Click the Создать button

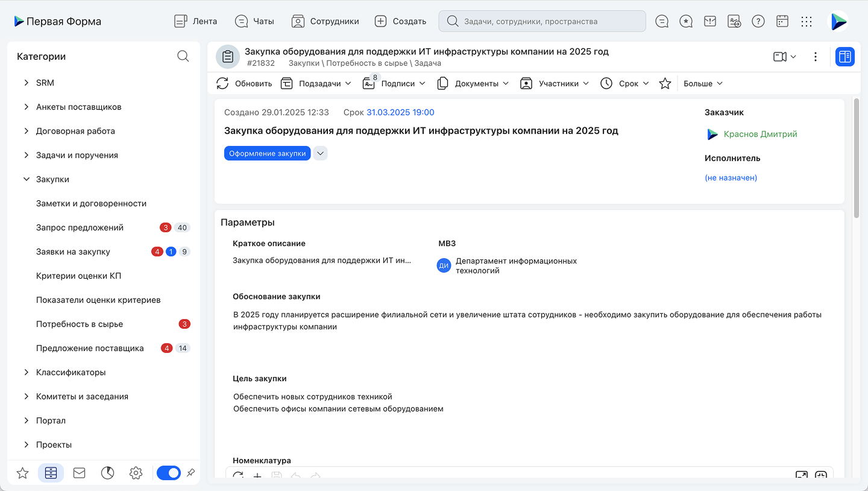[400, 21]
